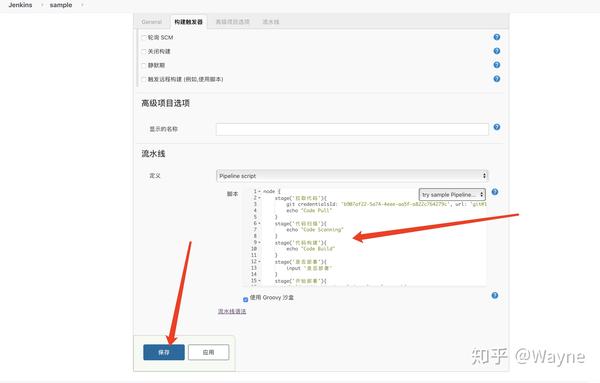
Task: Open help for 关闭构建 option
Action: [497, 51]
